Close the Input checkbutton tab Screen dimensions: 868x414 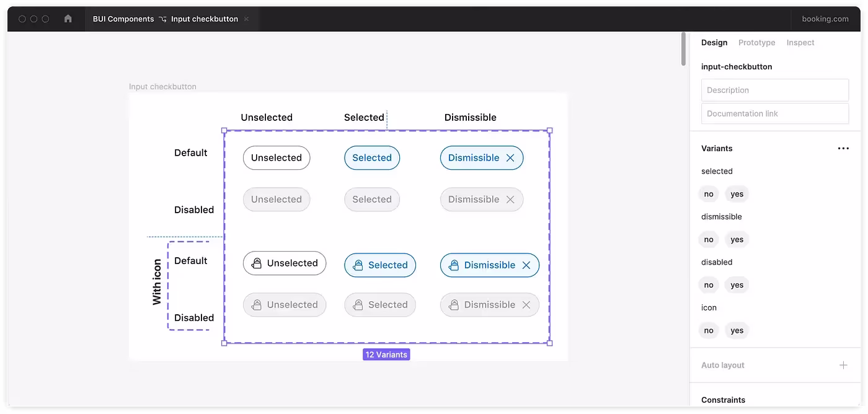[x=246, y=19]
